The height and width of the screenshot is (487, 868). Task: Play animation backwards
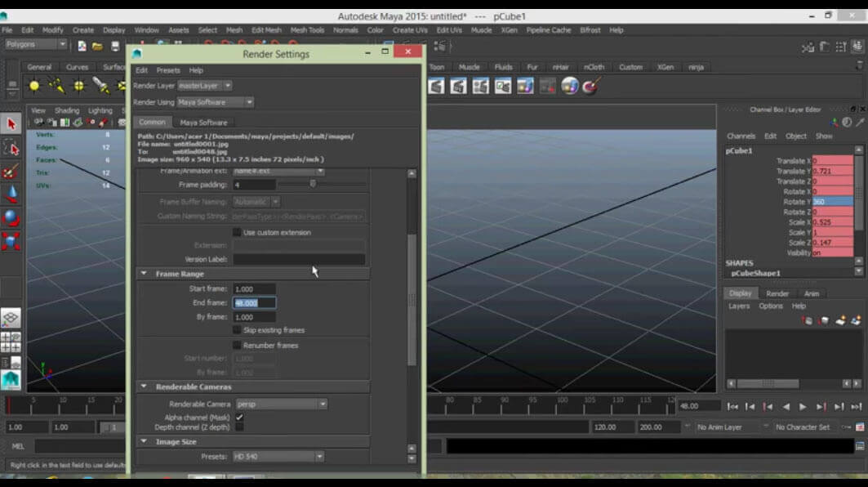tap(786, 407)
